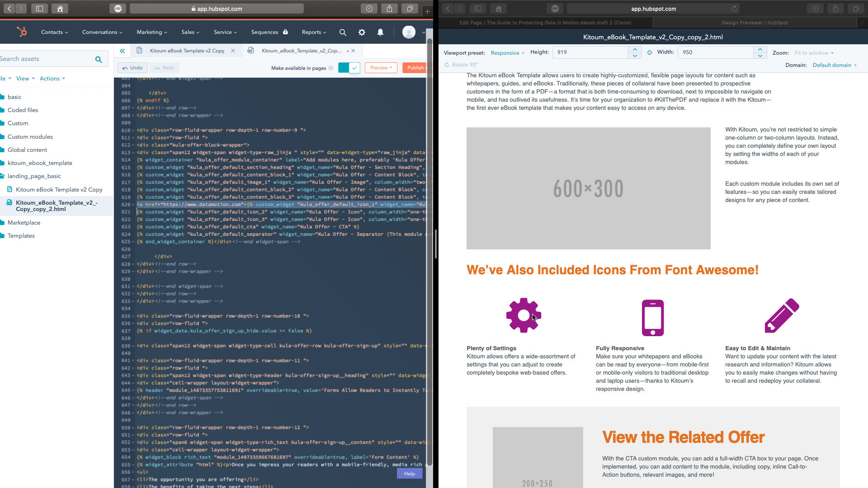Collapse the design manager sidebar

[123, 51]
